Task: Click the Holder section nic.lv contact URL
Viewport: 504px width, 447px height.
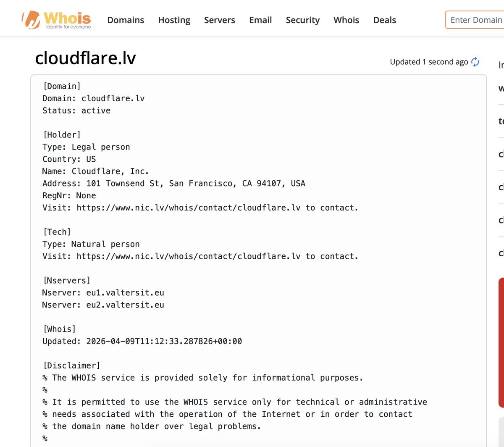Action: click(189, 208)
